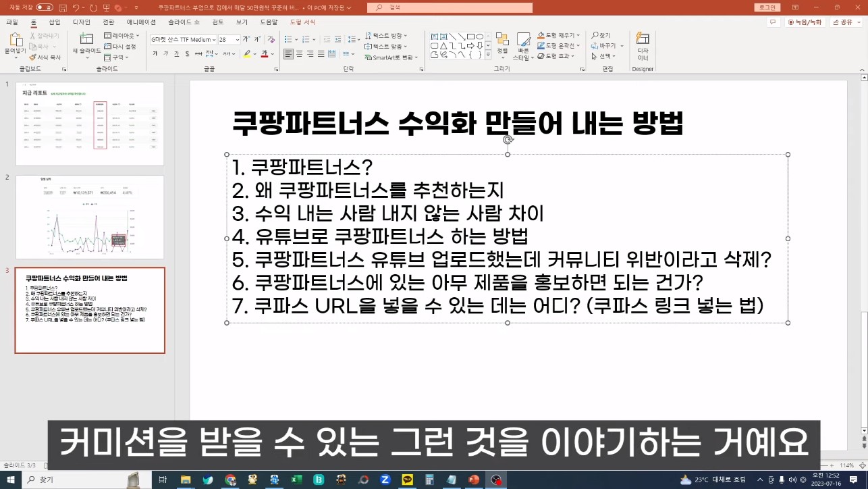The width and height of the screenshot is (868, 489).
Task: Open the Slide Show (슬라이드 쇼) tab
Action: [x=184, y=22]
